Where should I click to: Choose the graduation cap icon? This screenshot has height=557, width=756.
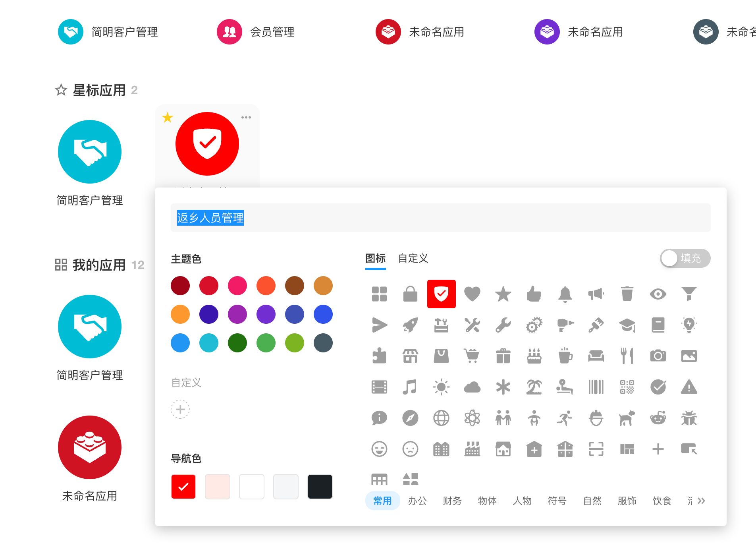coord(627,325)
